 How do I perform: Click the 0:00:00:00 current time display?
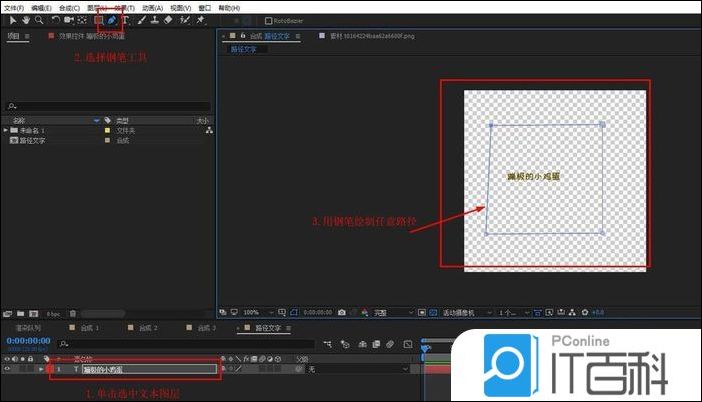pos(28,340)
